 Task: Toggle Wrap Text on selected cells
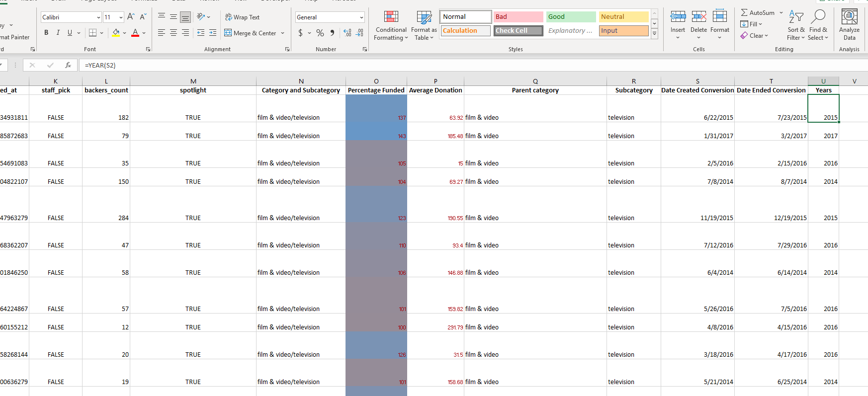tap(242, 17)
